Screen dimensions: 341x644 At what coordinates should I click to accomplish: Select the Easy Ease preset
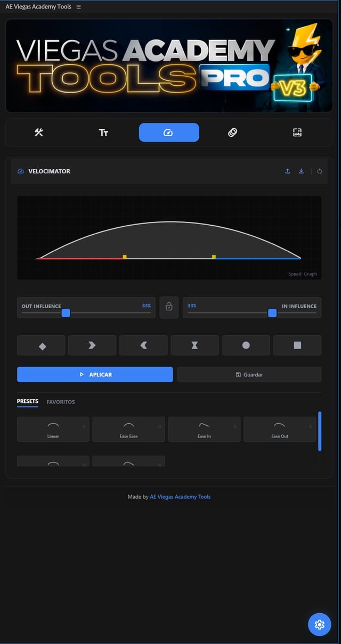point(128,430)
